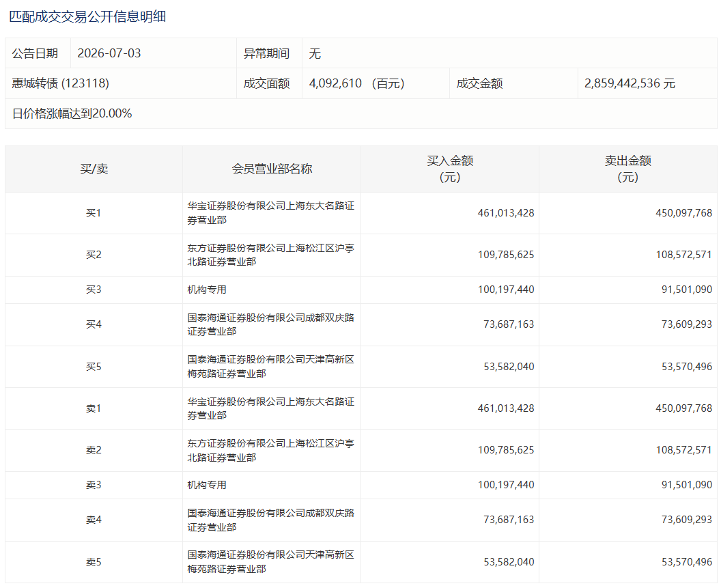The width and height of the screenshot is (721, 588).
Task: Click sell amount 91,501,090 in 卖3 row
Action: pos(686,486)
